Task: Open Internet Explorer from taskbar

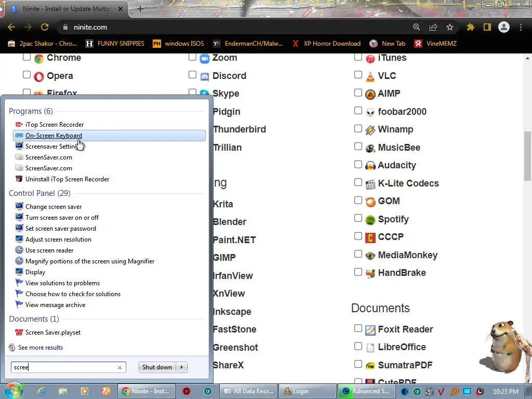Action: (41, 391)
